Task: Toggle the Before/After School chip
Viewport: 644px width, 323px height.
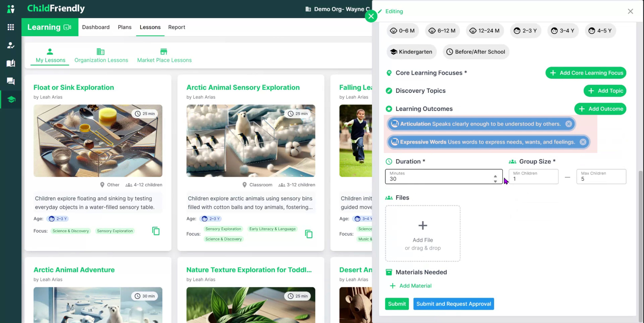Action: tap(476, 52)
